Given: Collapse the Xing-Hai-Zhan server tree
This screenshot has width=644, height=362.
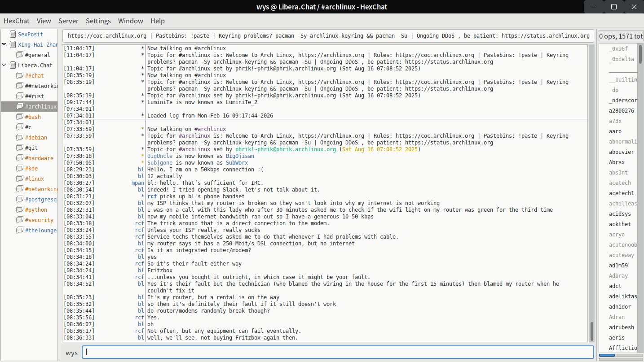Looking at the screenshot, I should coord(4,44).
